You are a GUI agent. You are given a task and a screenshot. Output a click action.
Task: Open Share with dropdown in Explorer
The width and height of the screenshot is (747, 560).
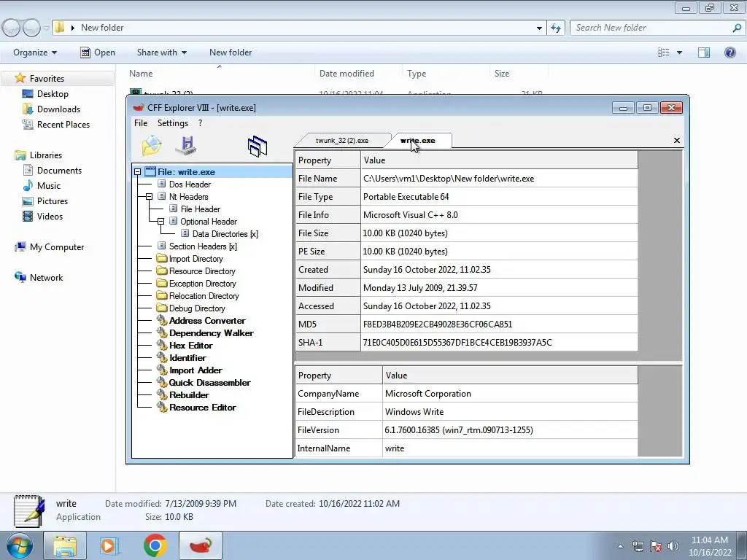(x=161, y=52)
